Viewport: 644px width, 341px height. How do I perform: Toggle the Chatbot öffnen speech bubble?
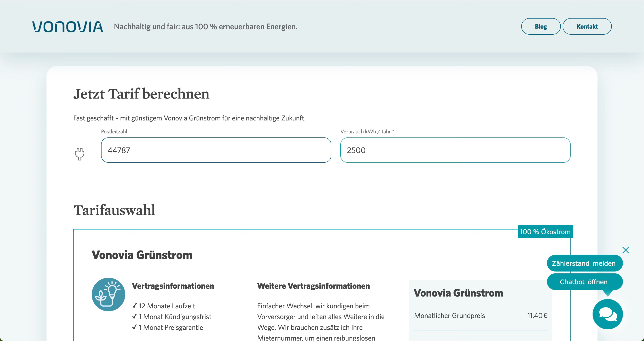pos(584,282)
